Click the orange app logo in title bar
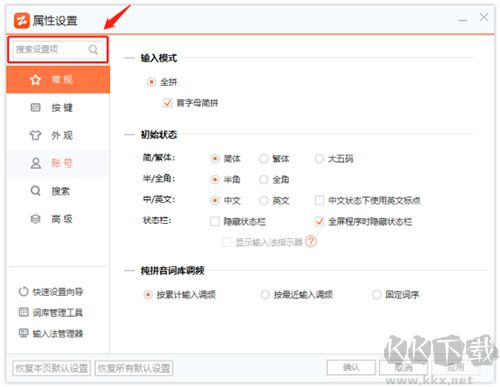This screenshot has height=387, width=500. click(x=22, y=21)
